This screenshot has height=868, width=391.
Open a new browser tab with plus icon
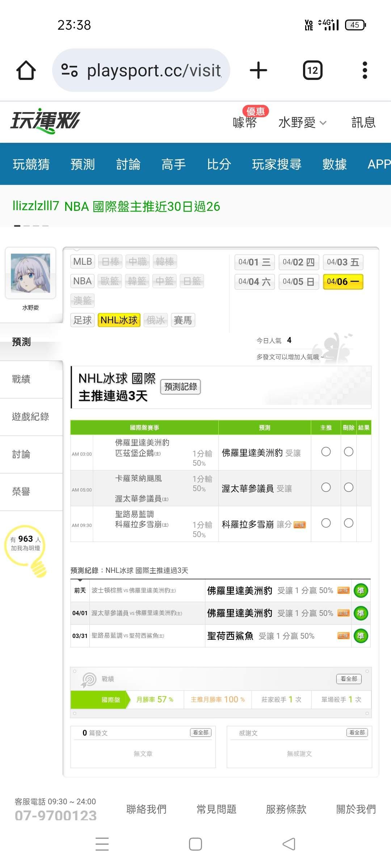258,70
